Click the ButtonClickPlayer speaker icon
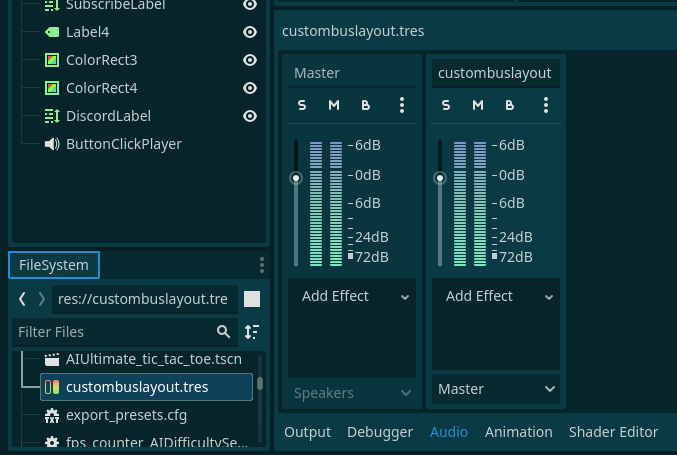Screen dimensions: 677x455 (x=52, y=144)
